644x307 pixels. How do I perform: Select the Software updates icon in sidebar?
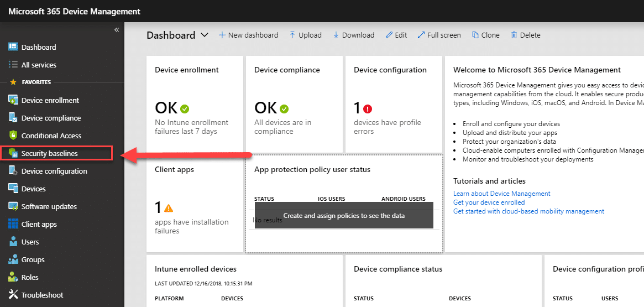pyautogui.click(x=13, y=206)
